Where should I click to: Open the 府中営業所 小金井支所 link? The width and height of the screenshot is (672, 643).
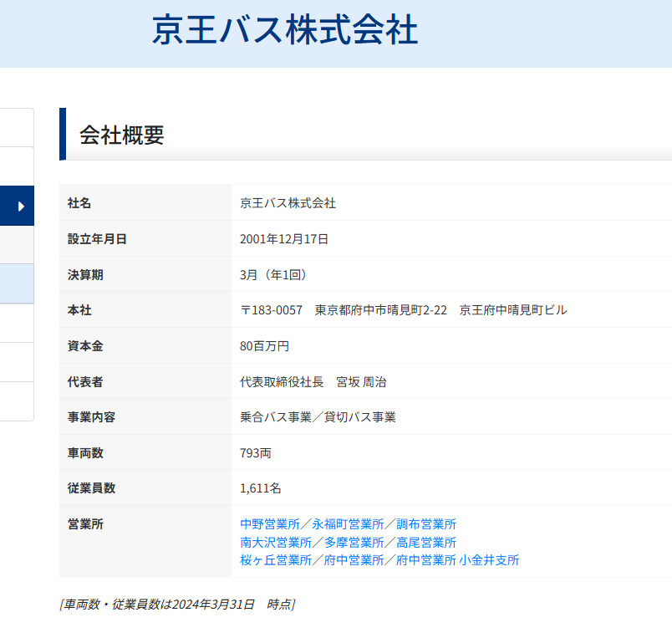[x=458, y=560]
